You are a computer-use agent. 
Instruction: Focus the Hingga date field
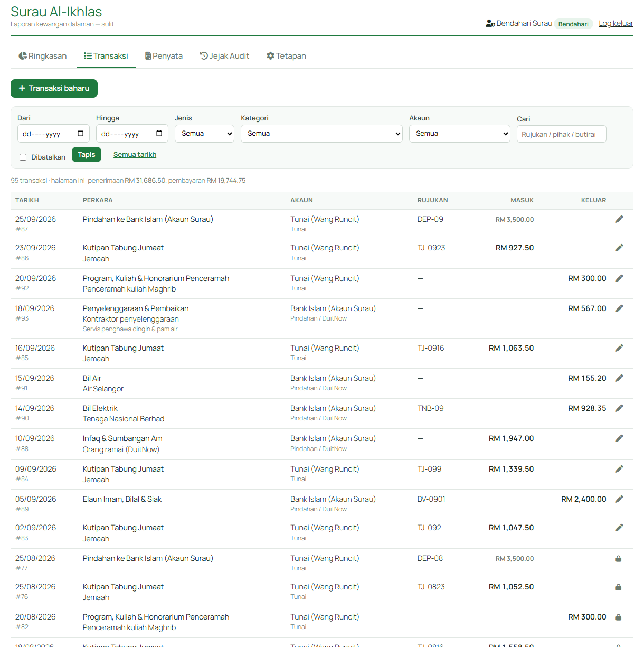132,134
